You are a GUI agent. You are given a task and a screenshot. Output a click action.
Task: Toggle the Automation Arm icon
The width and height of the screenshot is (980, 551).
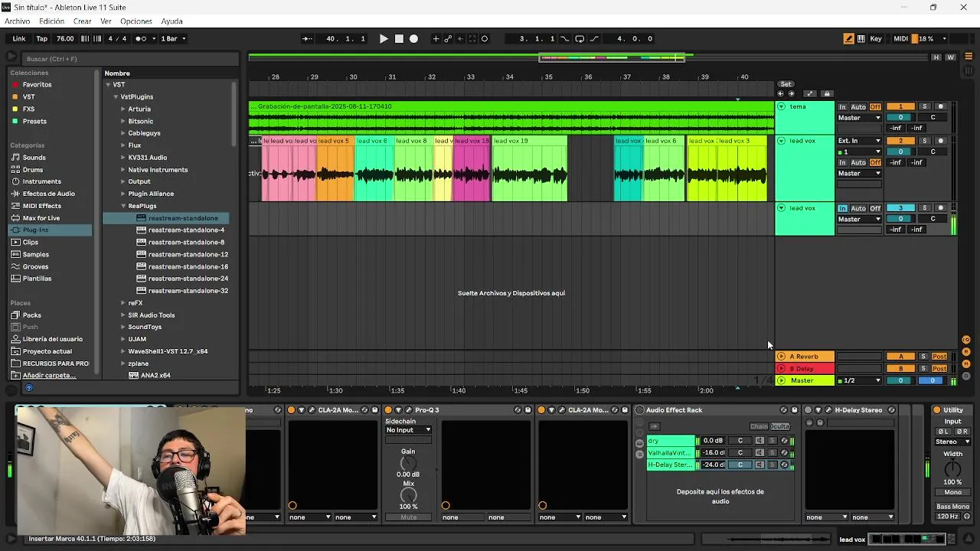coord(448,38)
